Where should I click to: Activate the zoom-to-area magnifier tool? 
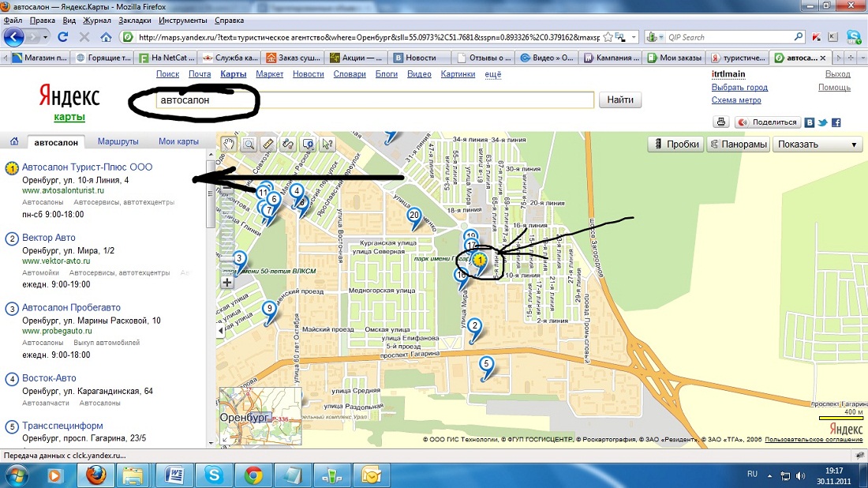(249, 144)
